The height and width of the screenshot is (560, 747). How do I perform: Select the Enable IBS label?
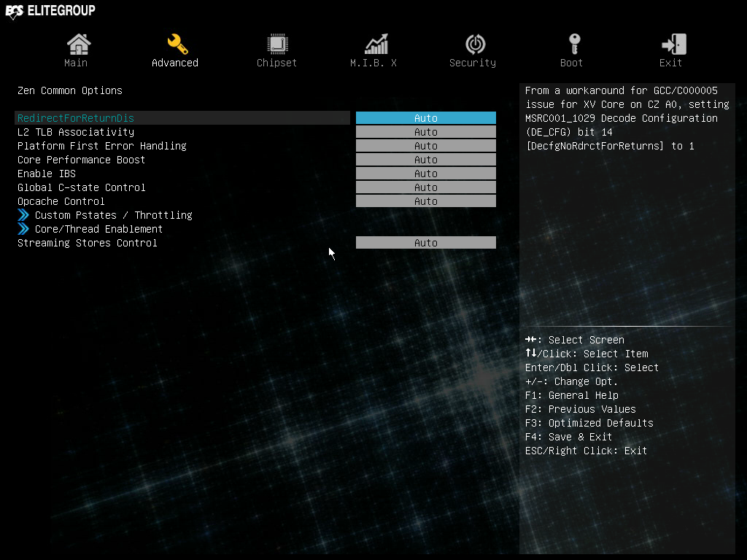point(47,174)
